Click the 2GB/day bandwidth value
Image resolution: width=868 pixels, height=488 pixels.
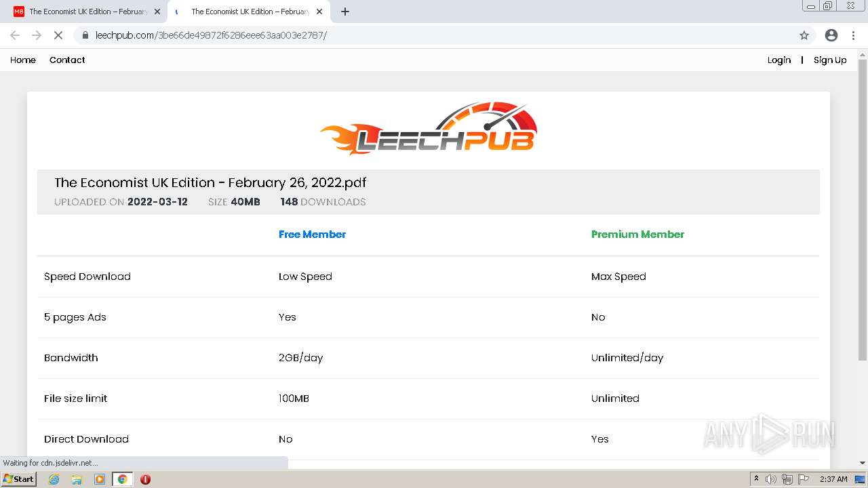[x=300, y=357]
